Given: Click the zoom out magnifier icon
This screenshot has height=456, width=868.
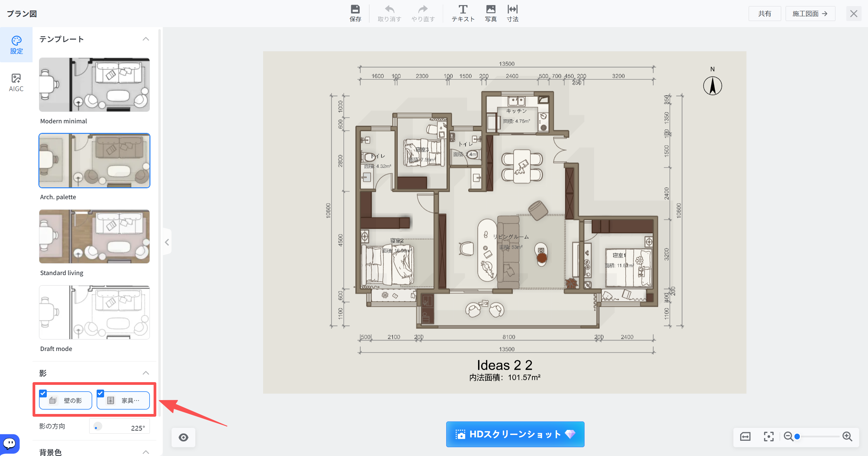Looking at the screenshot, I should (788, 436).
